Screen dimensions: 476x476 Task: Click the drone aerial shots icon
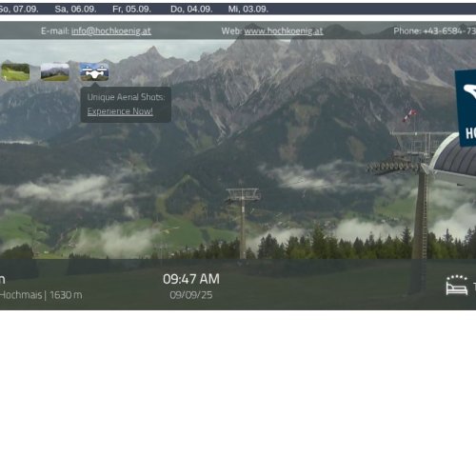click(94, 72)
